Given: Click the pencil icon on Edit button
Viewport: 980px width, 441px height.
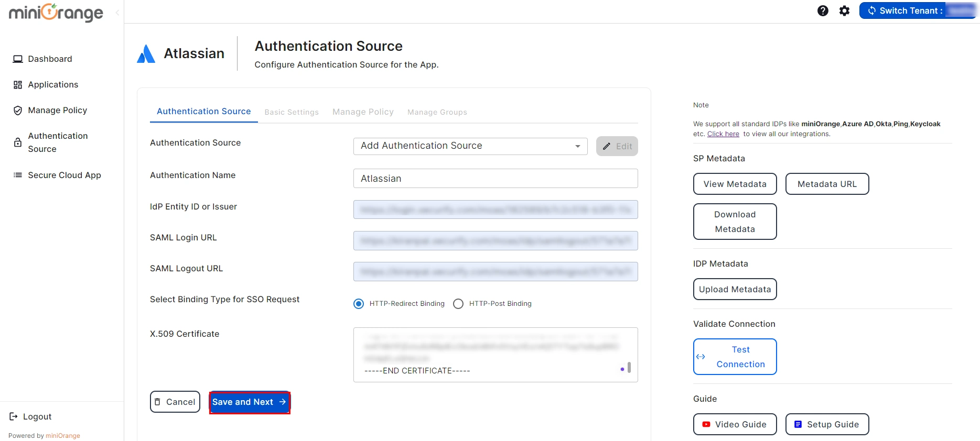Looking at the screenshot, I should (x=607, y=147).
